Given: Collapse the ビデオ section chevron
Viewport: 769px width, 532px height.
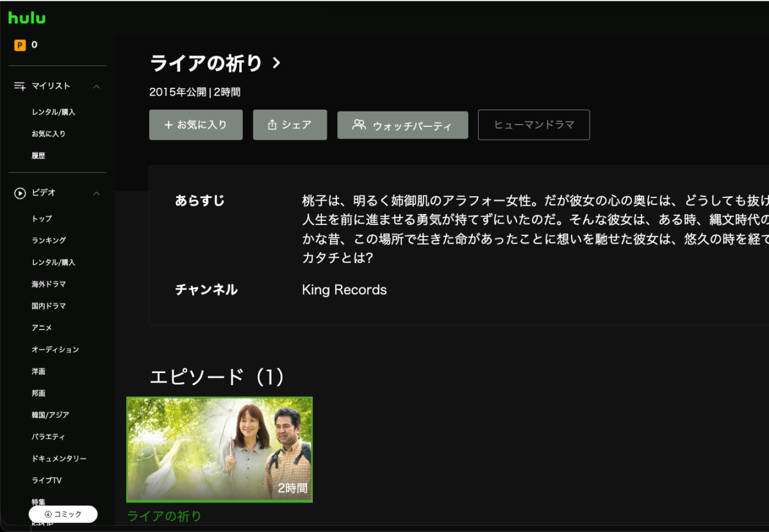Looking at the screenshot, I should pos(97,193).
